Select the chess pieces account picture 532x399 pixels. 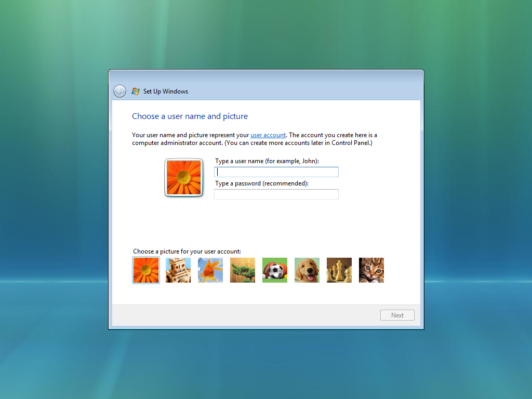339,270
